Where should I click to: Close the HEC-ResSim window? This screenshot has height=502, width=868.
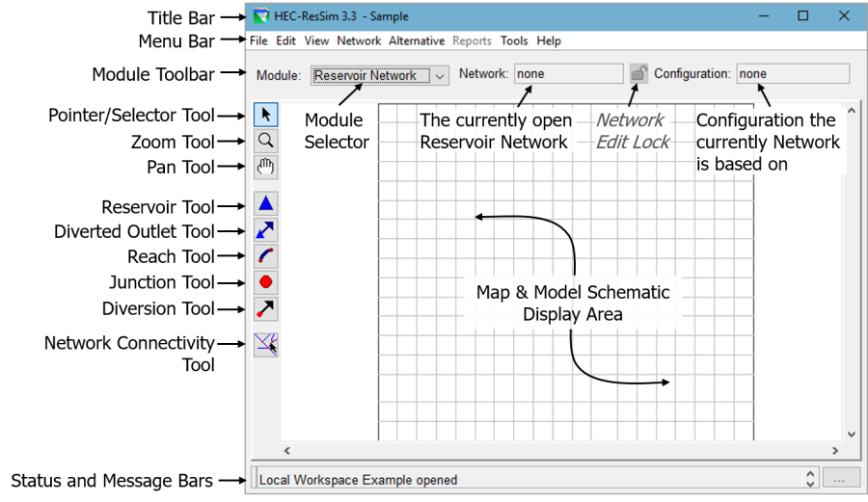pyautogui.click(x=844, y=16)
